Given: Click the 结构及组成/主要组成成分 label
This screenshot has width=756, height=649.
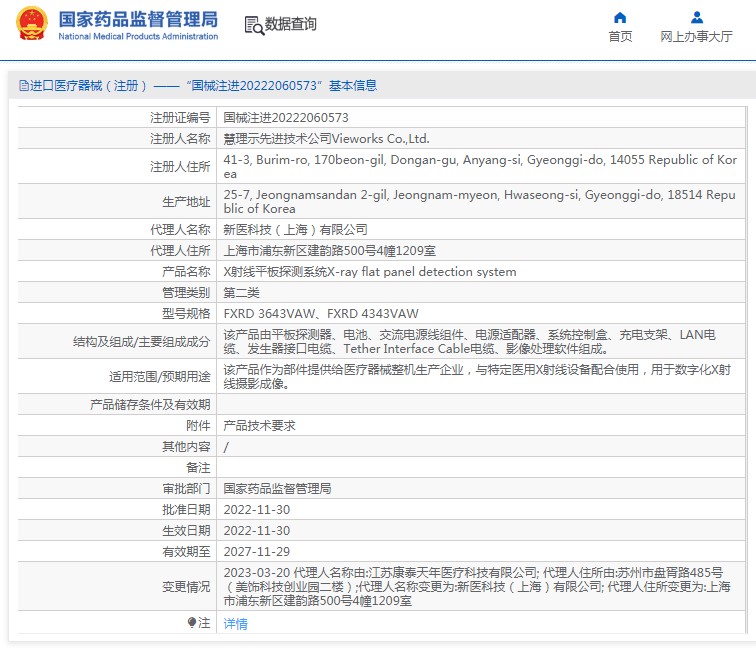Looking at the screenshot, I should 142,342.
